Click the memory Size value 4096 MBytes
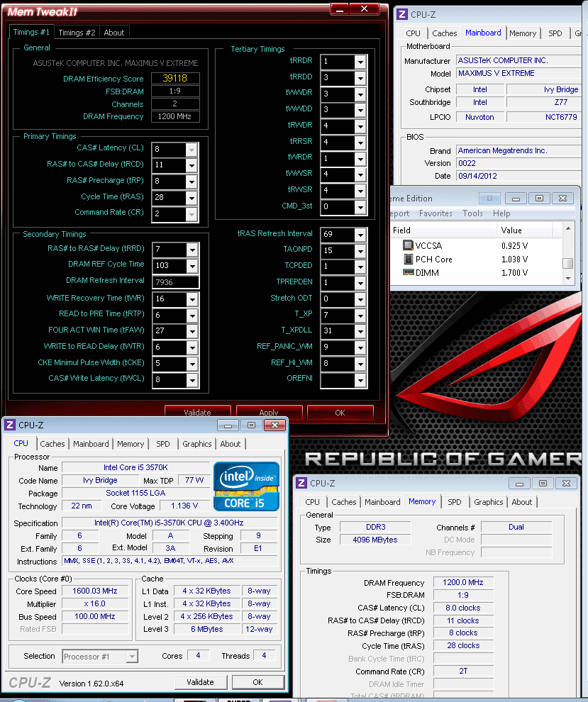588x702 pixels. click(375, 540)
